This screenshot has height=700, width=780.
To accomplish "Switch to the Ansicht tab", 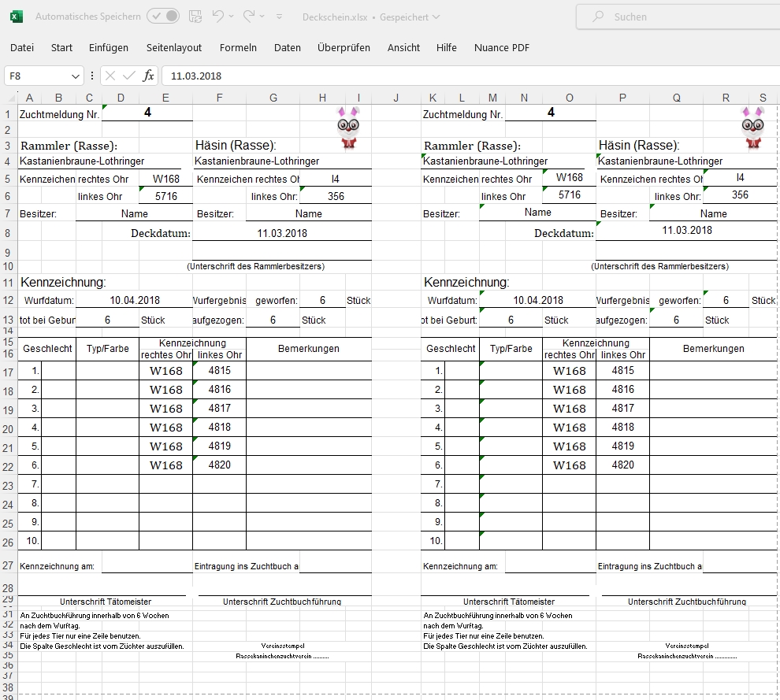I will tap(403, 48).
